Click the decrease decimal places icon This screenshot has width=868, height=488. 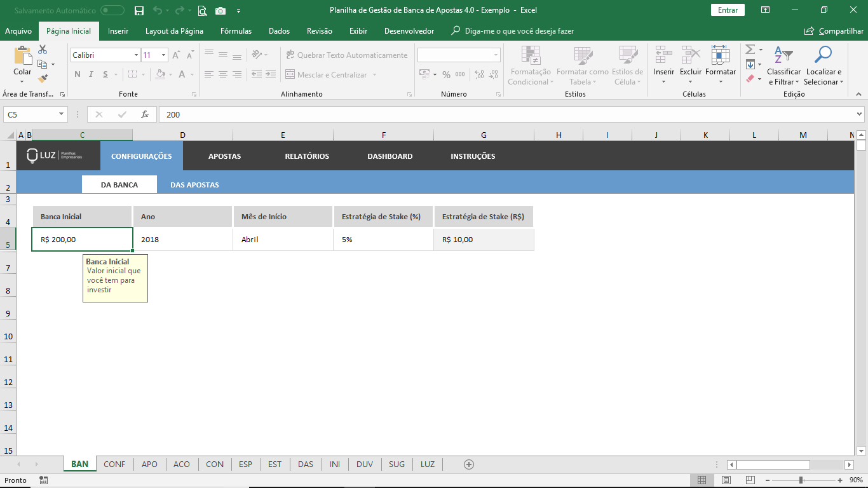coord(493,74)
